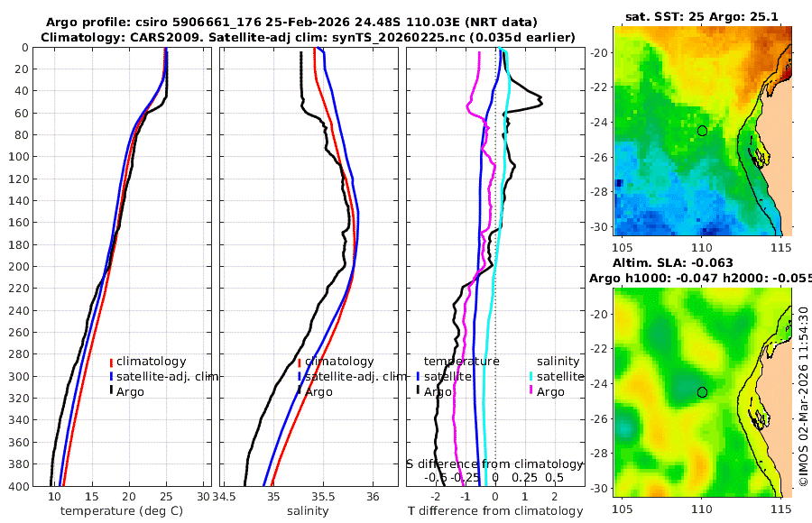This screenshot has width=812, height=523.
Task: Click the Argo profile title text
Action: click(291, 23)
